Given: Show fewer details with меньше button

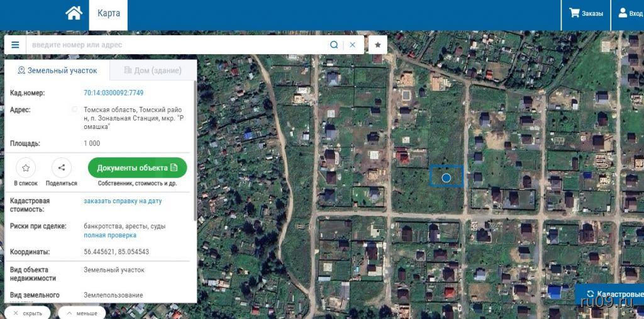Looking at the screenshot, I should pos(82,313).
